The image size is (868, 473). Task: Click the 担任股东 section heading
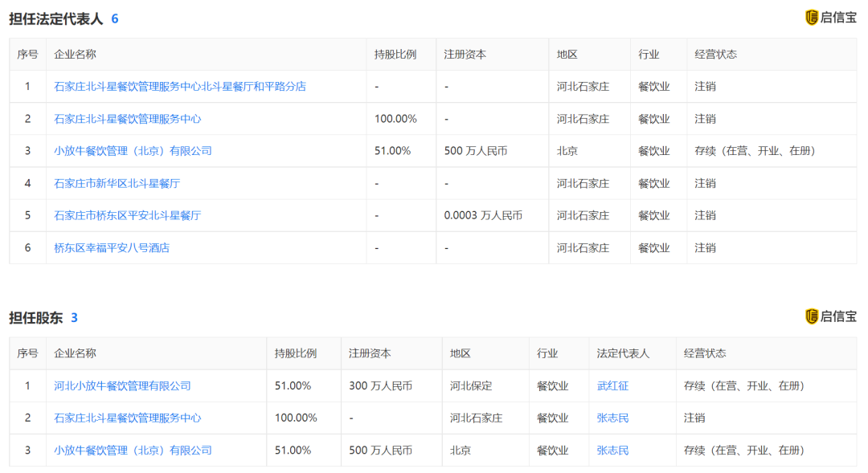pyautogui.click(x=36, y=317)
